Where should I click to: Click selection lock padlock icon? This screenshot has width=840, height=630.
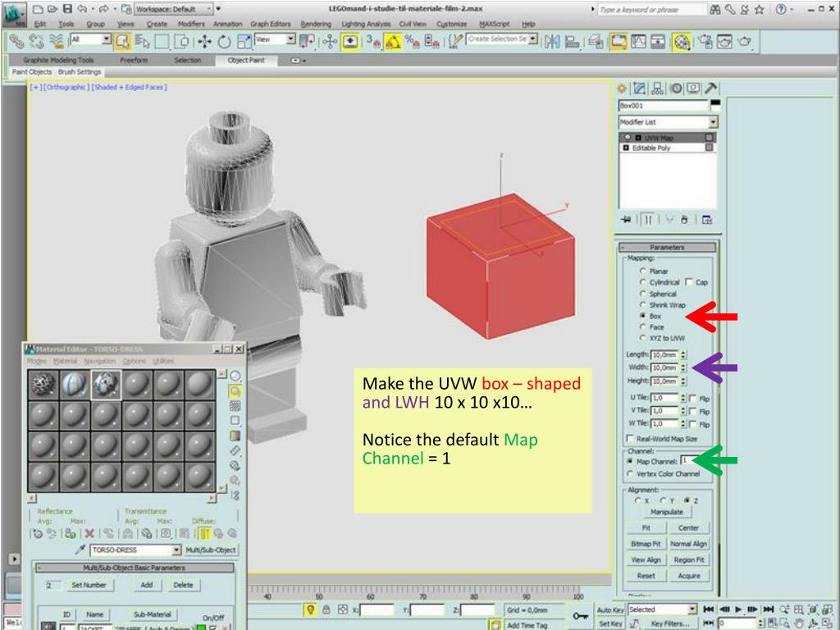(326, 609)
